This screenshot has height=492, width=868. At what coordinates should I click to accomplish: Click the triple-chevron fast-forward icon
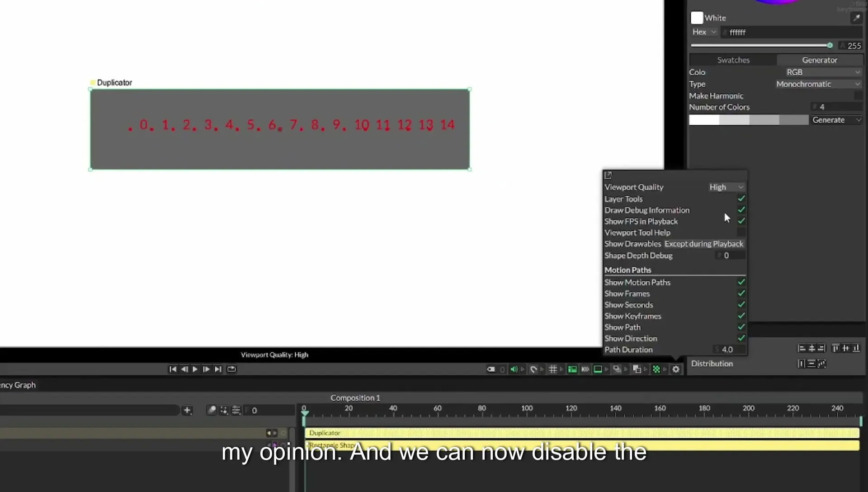click(585, 369)
